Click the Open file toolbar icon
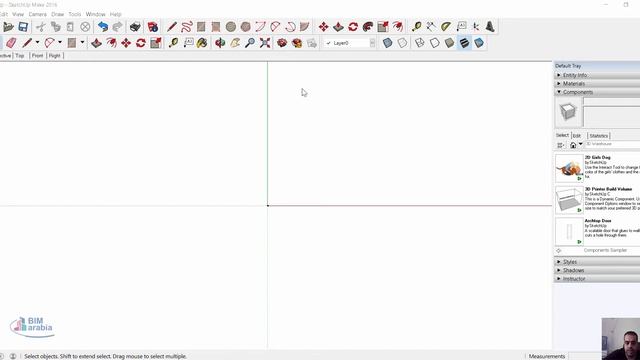Image resolution: width=640 pixels, height=360 pixels. [8, 27]
